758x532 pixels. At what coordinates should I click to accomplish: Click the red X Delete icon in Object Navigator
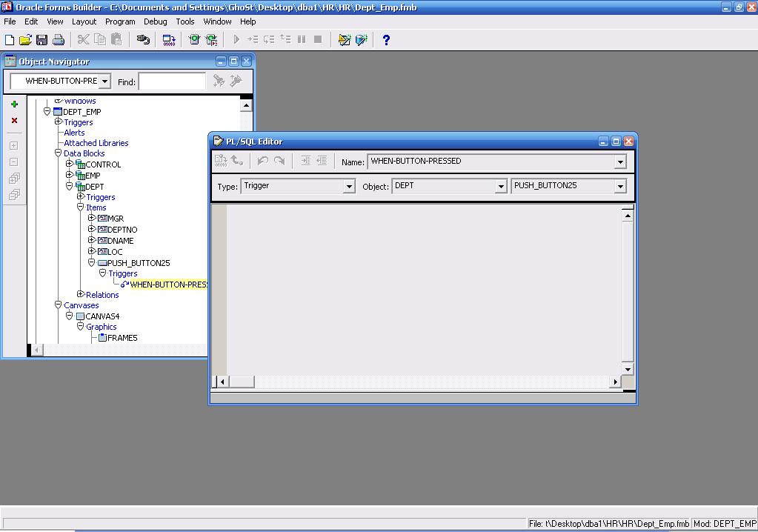click(x=14, y=121)
